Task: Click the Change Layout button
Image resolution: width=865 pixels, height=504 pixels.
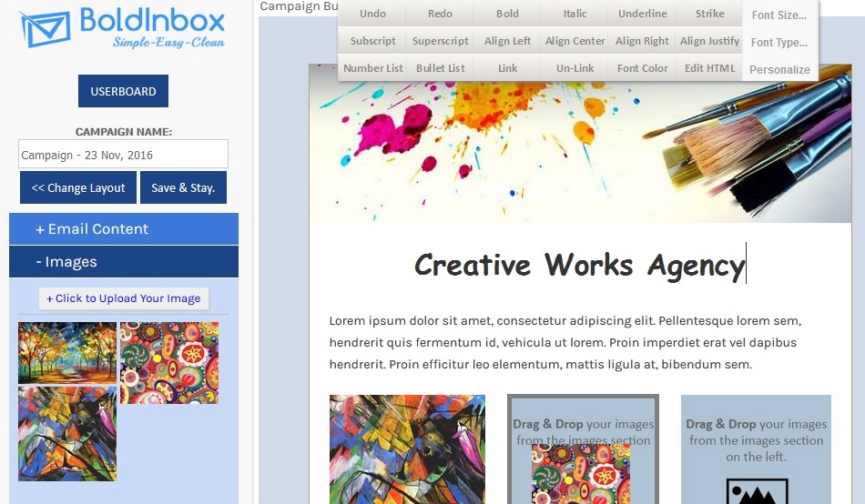Action: (x=78, y=187)
